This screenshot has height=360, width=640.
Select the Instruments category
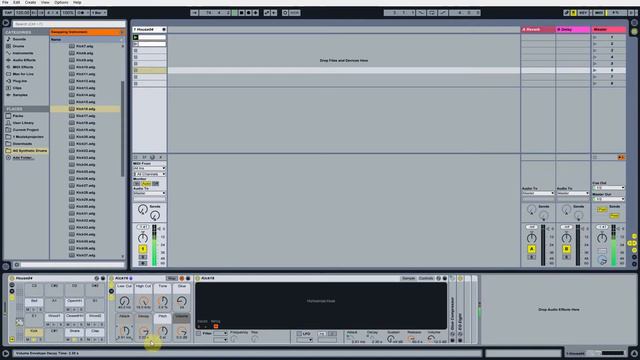coord(23,53)
